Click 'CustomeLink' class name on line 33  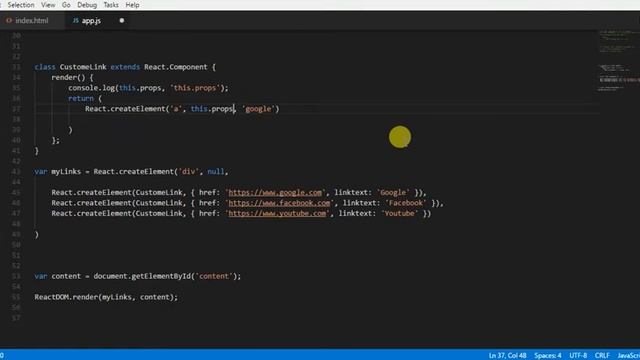coord(83,67)
